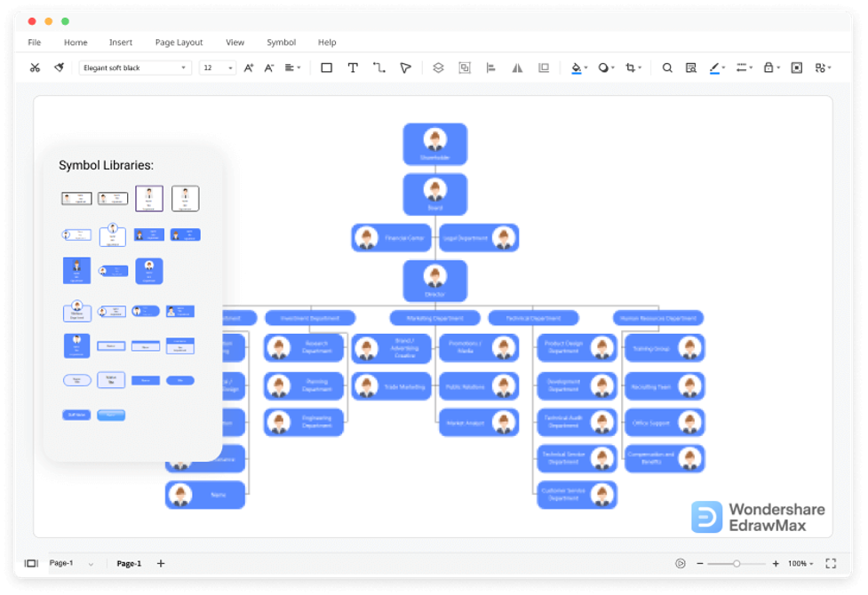This screenshot has height=595, width=868.
Task: Open the Line style dropdown
Action: click(744, 67)
